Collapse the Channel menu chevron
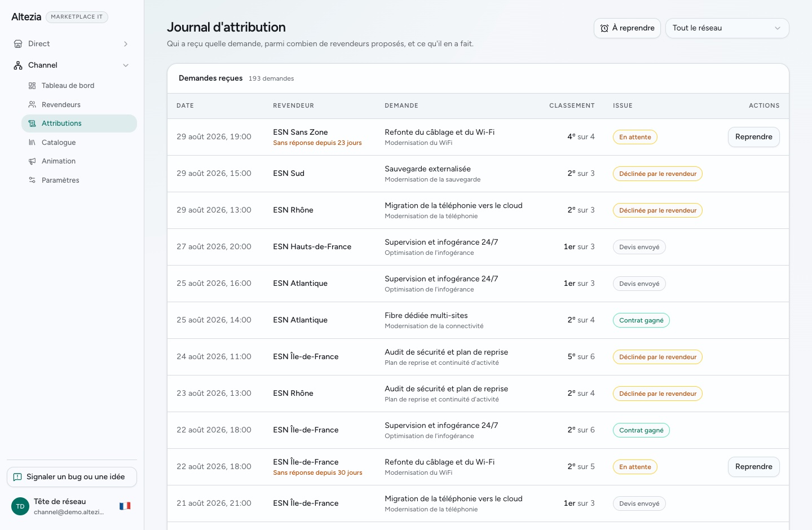Image resolution: width=812 pixels, height=530 pixels. (126, 65)
